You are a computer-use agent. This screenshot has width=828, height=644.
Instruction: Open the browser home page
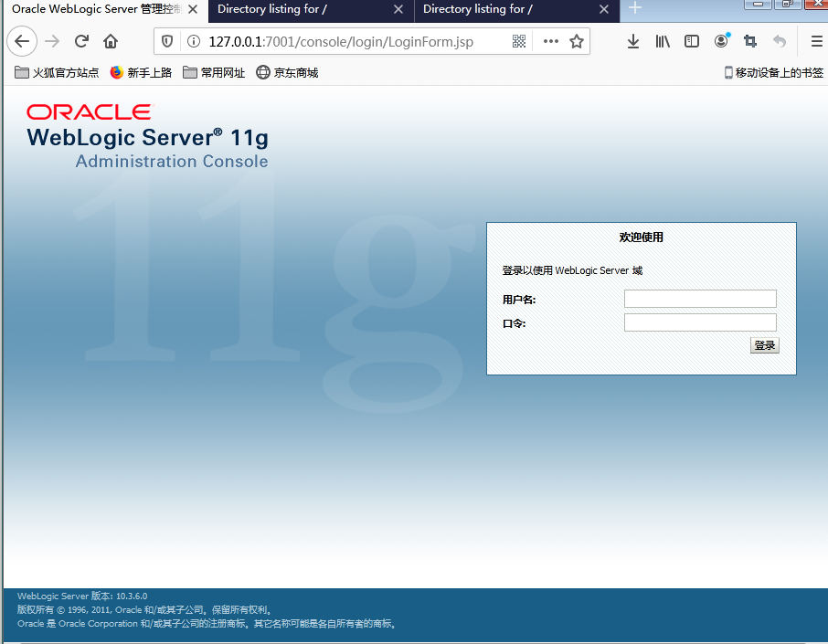[111, 41]
